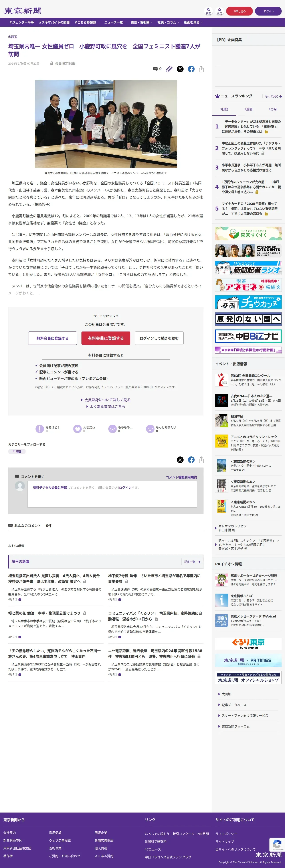Expand the 社説・コラム dropdown menu
The width and height of the screenshot is (285, 868).
168,22
